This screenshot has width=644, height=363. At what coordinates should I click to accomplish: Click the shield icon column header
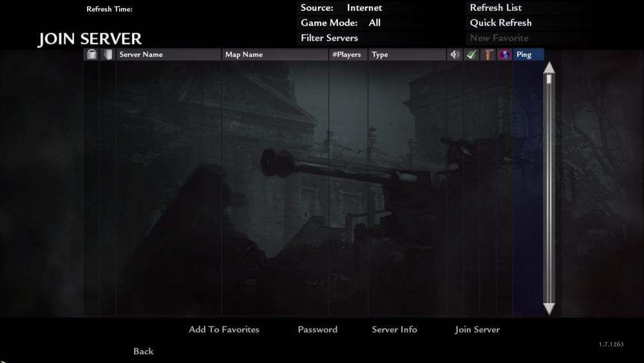click(x=108, y=55)
